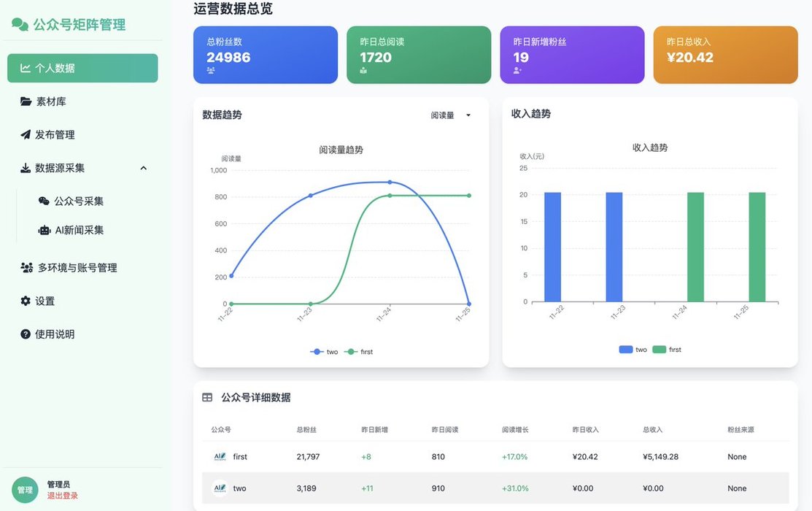Click the WeChat icon beside 公众号采集
Viewport: 812px width, 511px height.
pyautogui.click(x=44, y=201)
